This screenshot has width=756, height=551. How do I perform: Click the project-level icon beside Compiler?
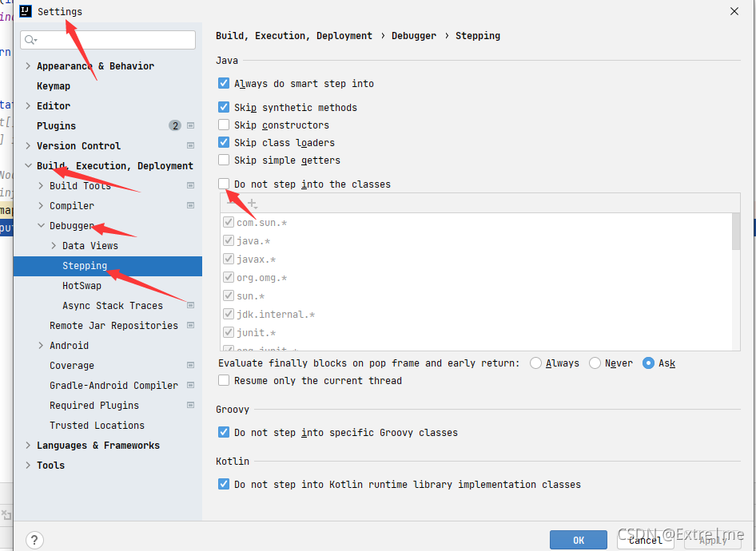click(190, 206)
